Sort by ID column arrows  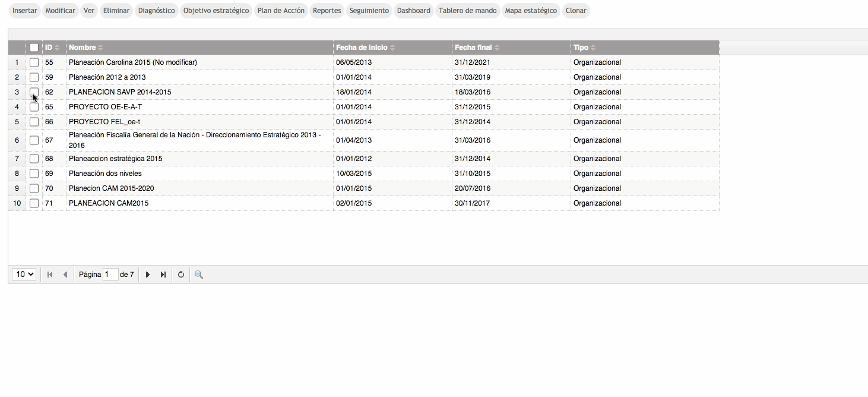[x=57, y=48]
